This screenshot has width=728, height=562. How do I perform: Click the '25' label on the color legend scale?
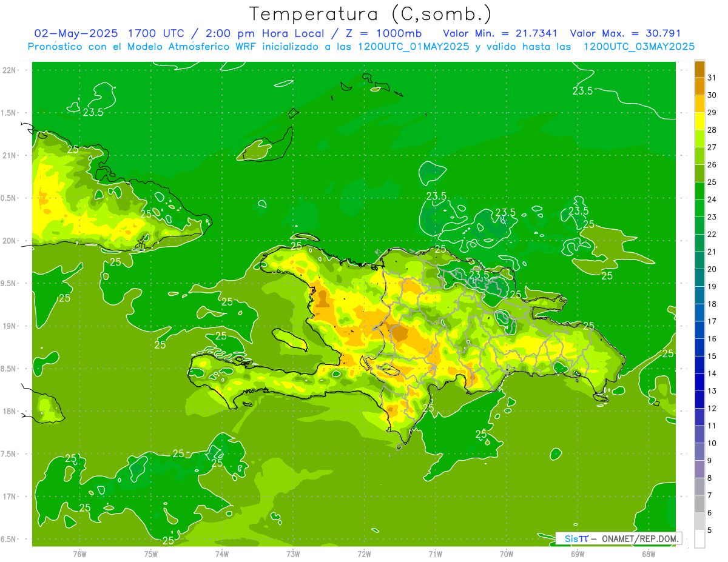click(x=712, y=182)
